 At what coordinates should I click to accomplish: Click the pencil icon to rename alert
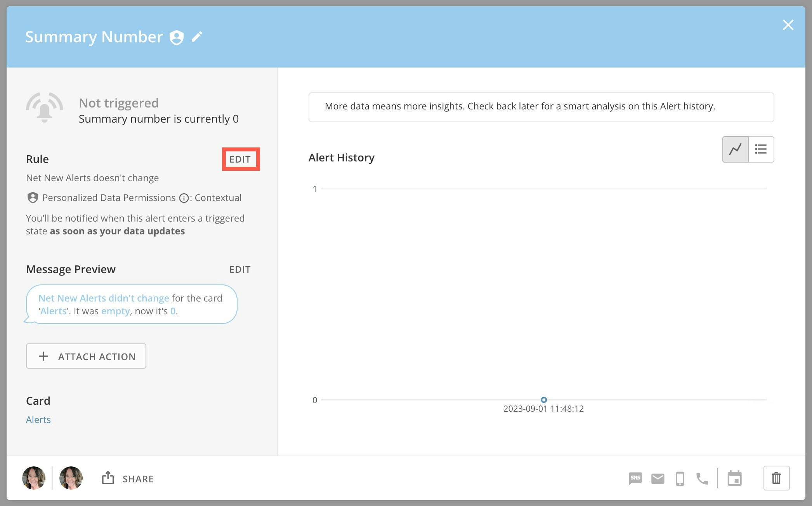coord(197,37)
